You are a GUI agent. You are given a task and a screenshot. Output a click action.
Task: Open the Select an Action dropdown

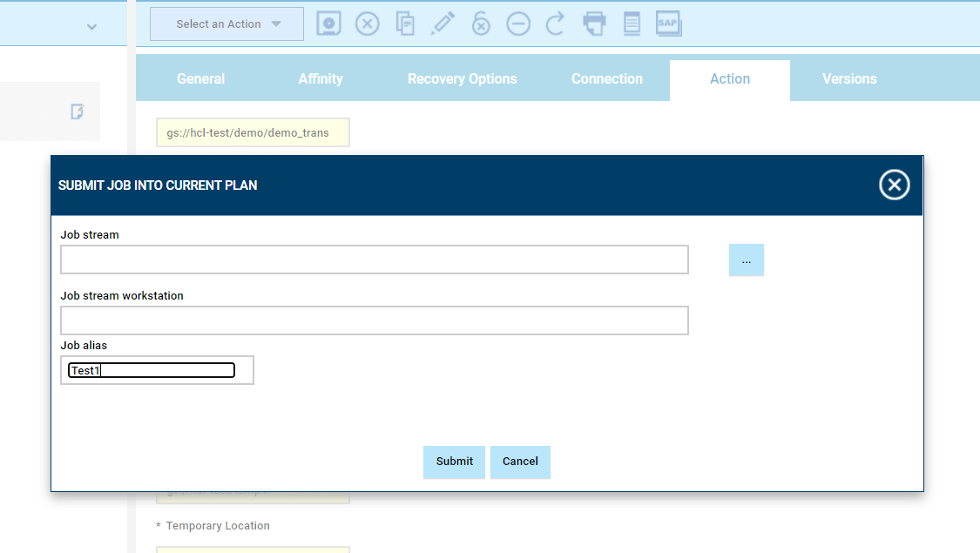[226, 24]
